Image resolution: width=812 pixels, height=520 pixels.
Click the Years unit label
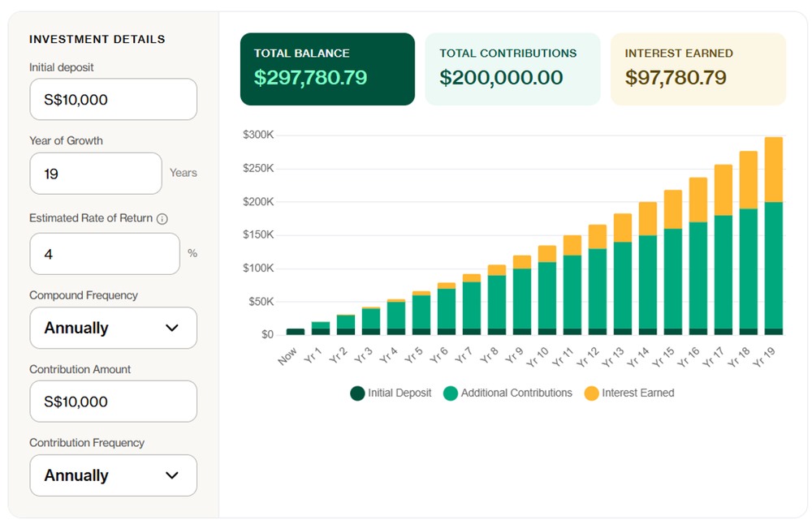click(184, 173)
